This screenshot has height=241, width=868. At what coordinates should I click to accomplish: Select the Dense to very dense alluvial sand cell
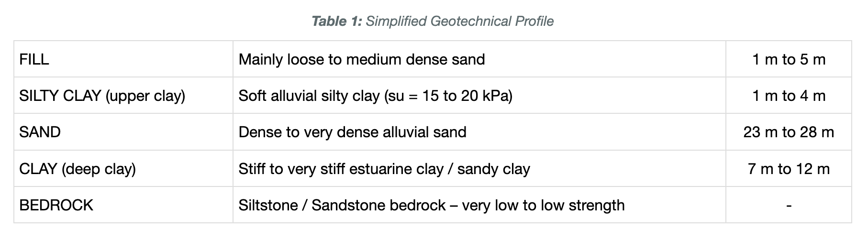[x=479, y=132]
